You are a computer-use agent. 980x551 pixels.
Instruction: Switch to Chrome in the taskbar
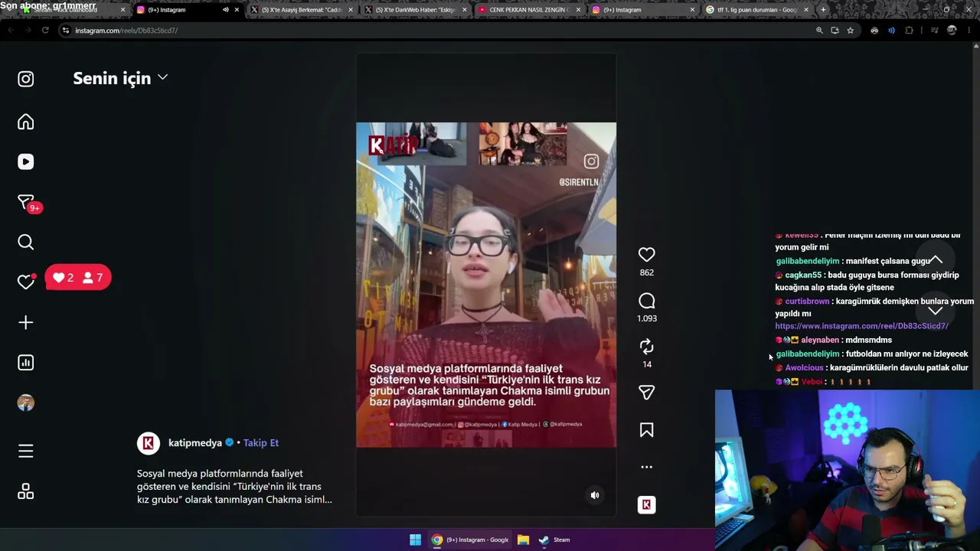(470, 540)
